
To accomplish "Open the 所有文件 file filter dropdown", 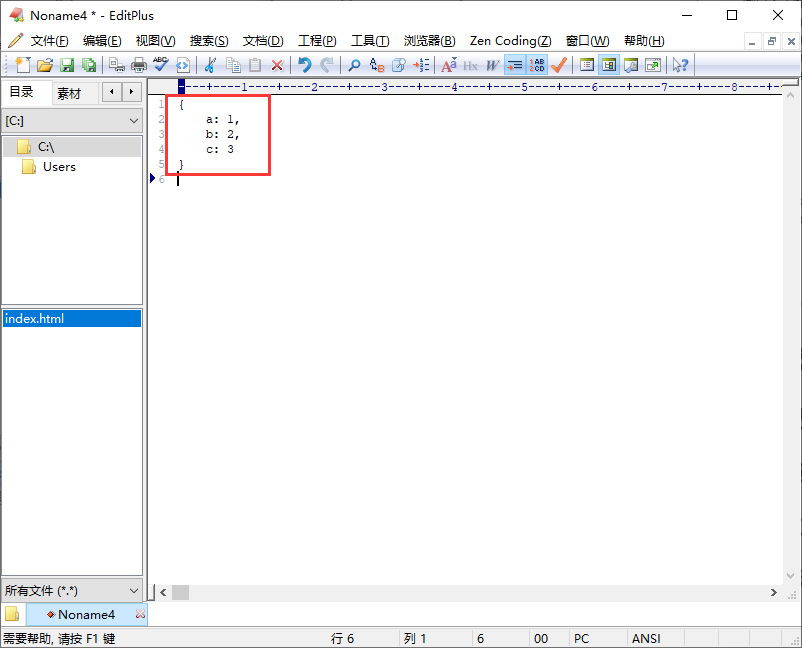I will tap(71, 590).
